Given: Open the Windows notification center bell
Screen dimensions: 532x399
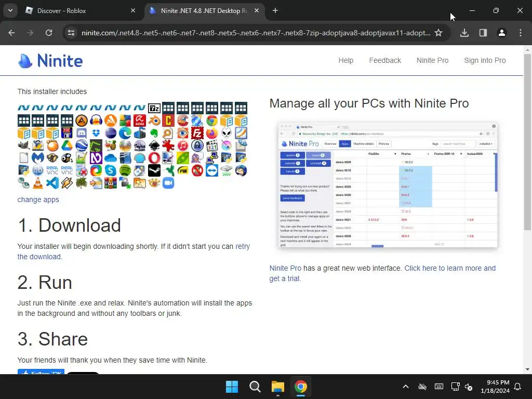Looking at the screenshot, I should (518, 387).
